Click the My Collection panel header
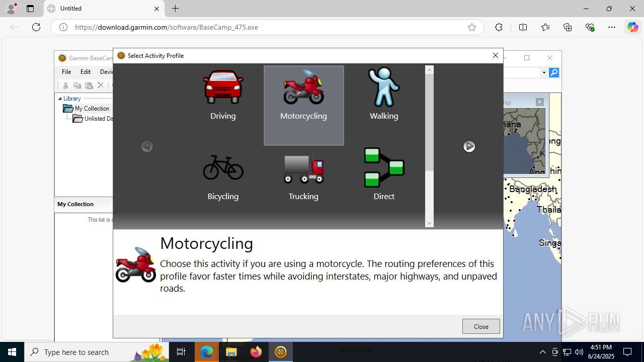The width and height of the screenshot is (644, 362). (84, 204)
